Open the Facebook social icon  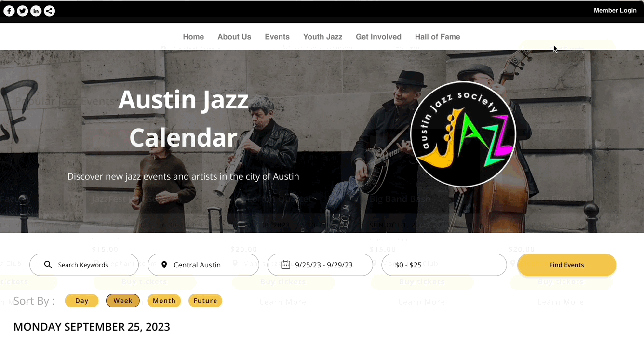(9, 11)
